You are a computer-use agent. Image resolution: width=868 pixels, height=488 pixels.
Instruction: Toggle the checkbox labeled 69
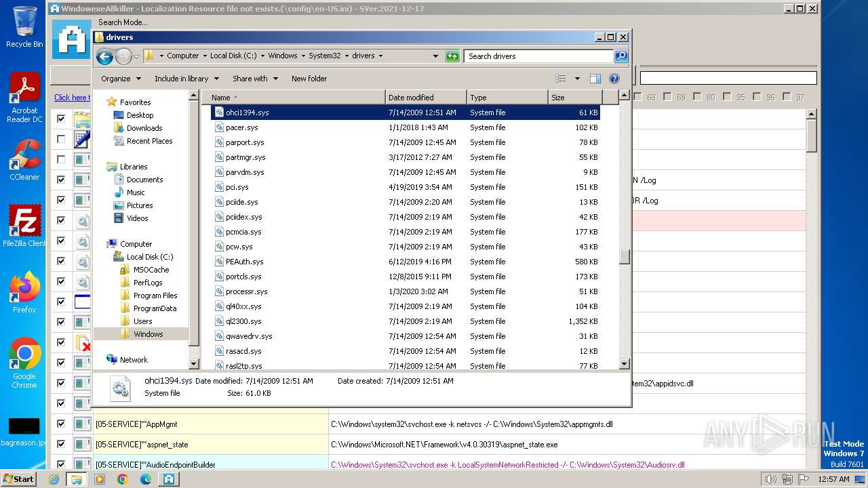pos(668,97)
